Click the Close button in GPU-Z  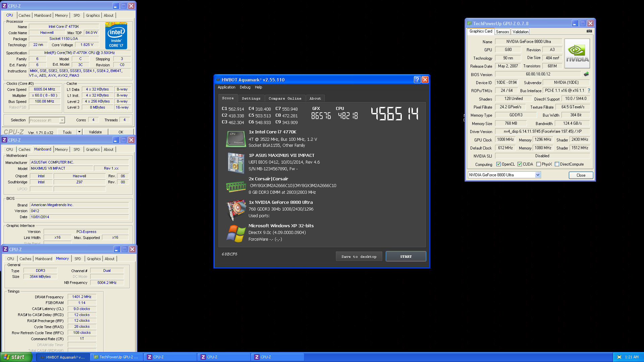point(581,175)
